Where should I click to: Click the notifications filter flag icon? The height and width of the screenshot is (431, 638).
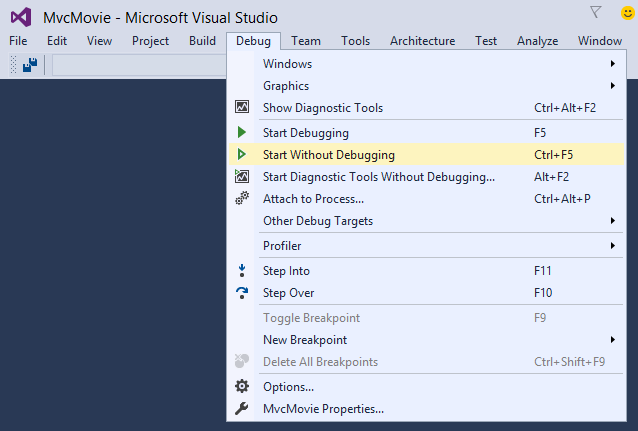click(x=595, y=12)
